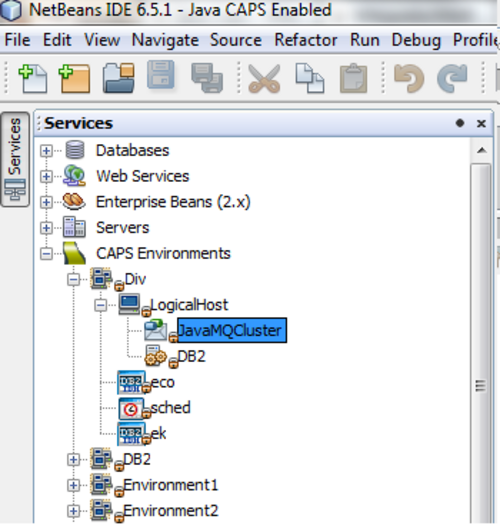This screenshot has height=529, width=500.
Task: Click the Undo arrow icon
Action: (409, 78)
